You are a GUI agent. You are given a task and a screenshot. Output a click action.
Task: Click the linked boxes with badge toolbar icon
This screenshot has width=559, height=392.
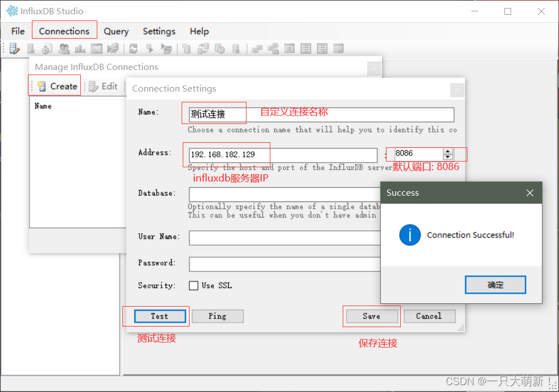273,48
